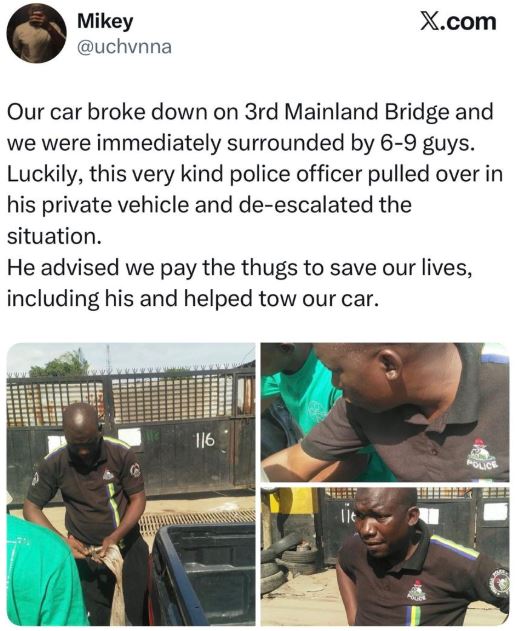Click the pickup truck bed in the left photo

pyautogui.click(x=204, y=573)
